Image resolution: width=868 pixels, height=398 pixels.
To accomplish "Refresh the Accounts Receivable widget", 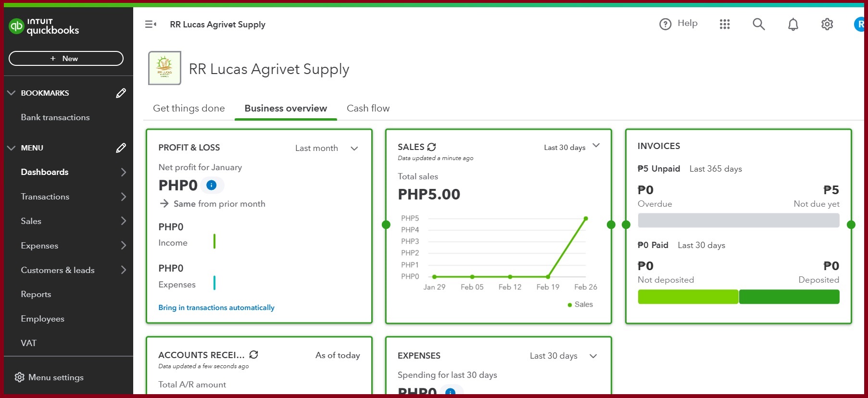I will (x=253, y=355).
